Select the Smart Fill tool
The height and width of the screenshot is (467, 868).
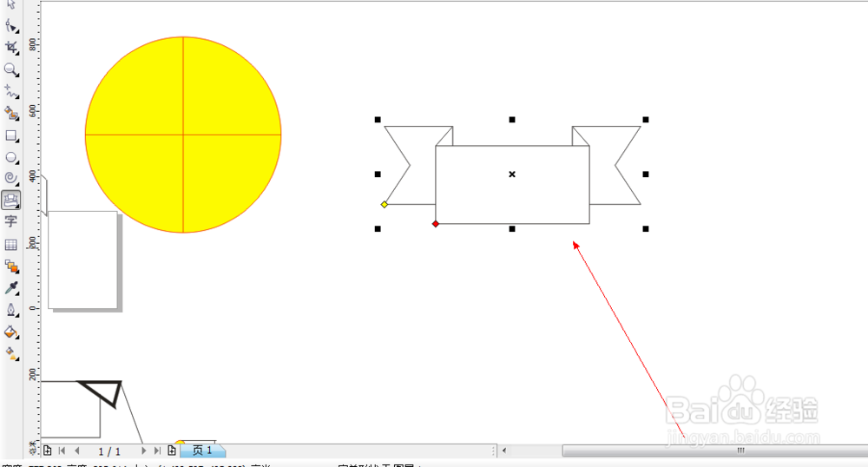pos(11,114)
